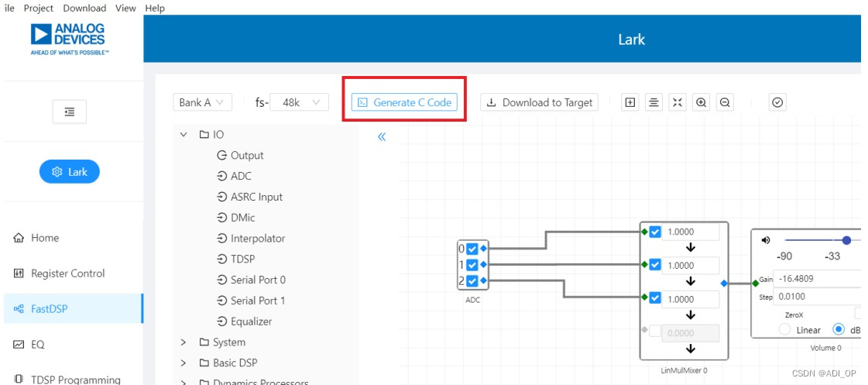The image size is (868, 385).
Task: Click the Analog Devices logo
Action: pos(69,38)
